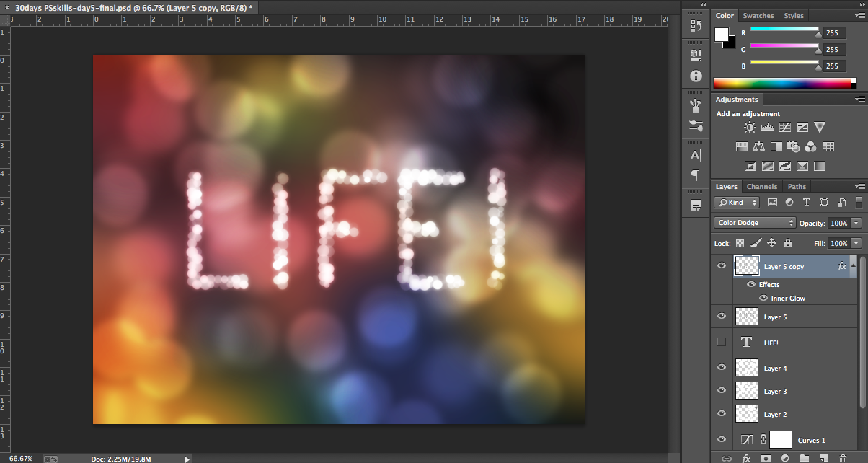The width and height of the screenshot is (868, 463).
Task: Add an Exposure adjustment
Action: coord(802,128)
